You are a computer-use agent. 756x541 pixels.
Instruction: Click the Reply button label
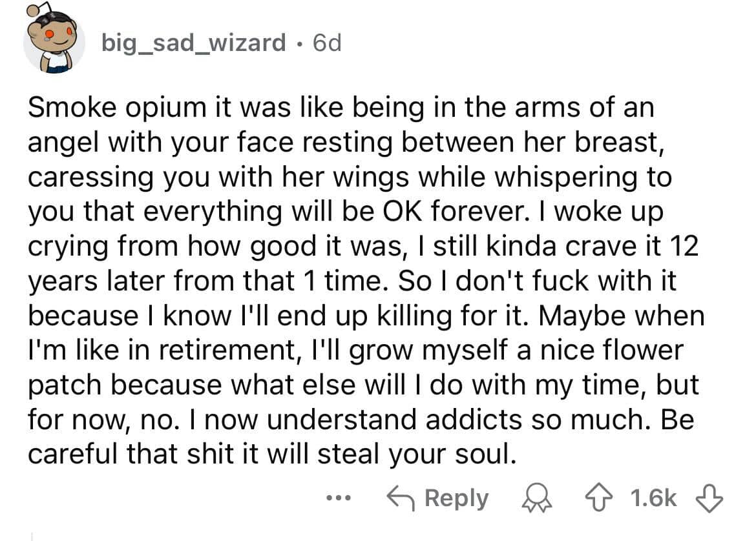457,498
